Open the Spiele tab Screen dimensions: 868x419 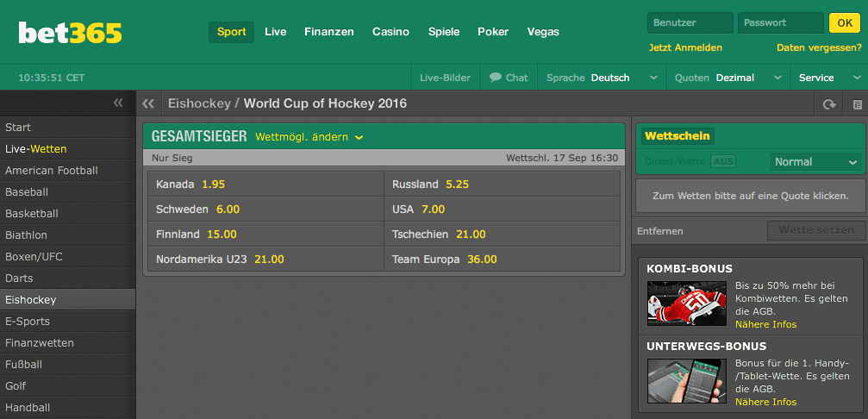tap(444, 32)
